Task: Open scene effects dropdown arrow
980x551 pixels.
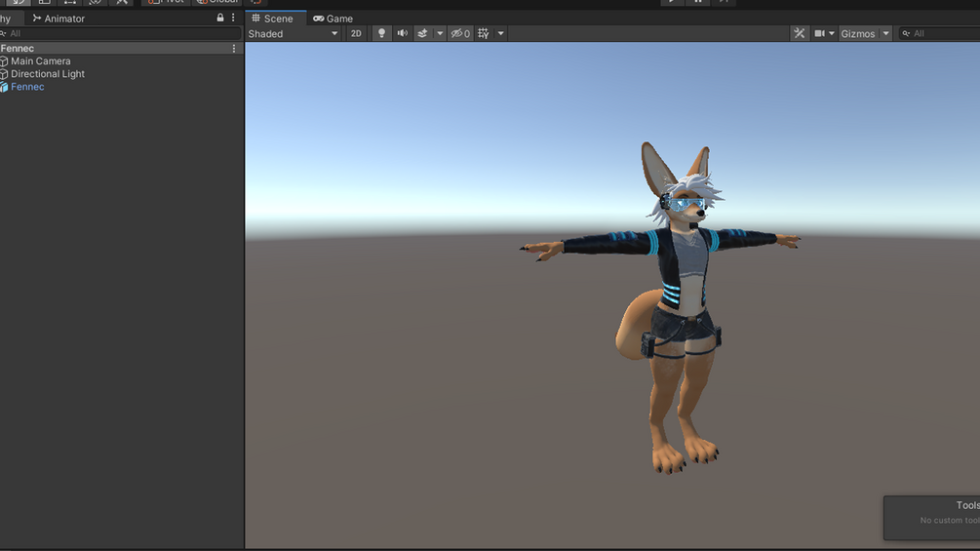Action: coord(440,34)
